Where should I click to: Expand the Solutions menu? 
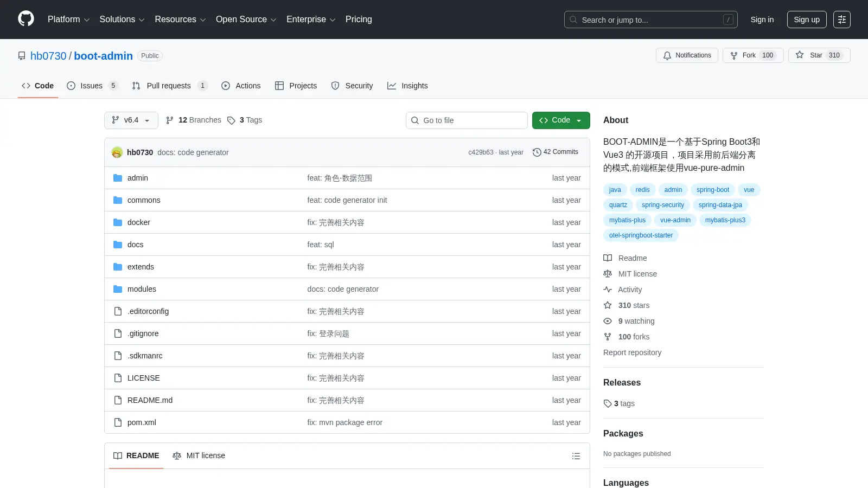[122, 20]
